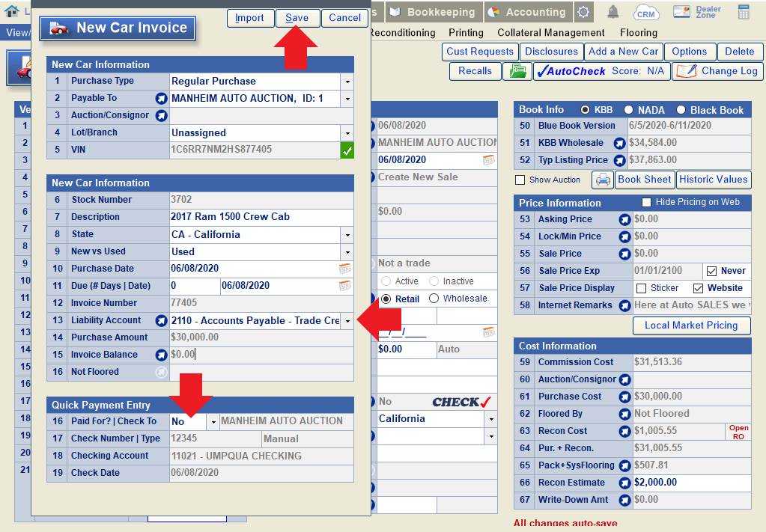Click the Cancel button in invoice dialog
The image size is (766, 532).
click(x=344, y=18)
